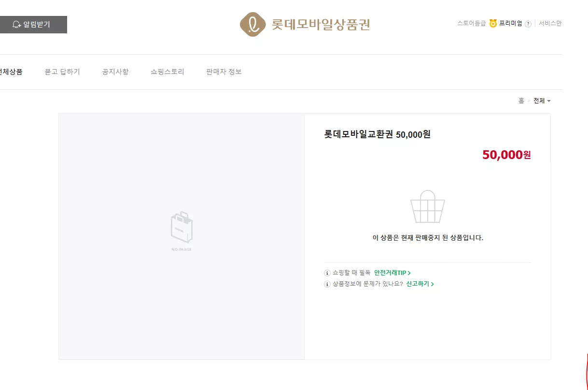Screen dimensions: 588x390
Task: Open the 안전거래TIP link
Action: [392, 273]
